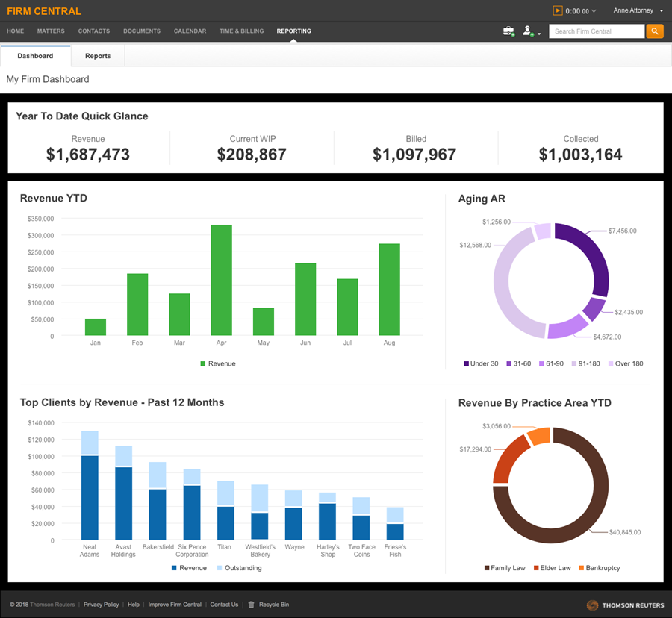Screen dimensions: 672x618
Task: Toggle Outstanding series in Top Clients legend
Action: click(x=238, y=568)
